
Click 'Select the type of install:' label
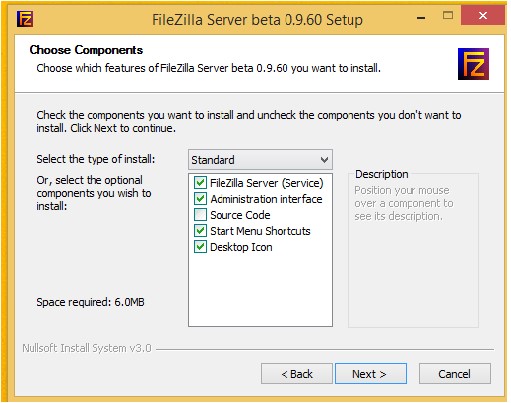(x=96, y=159)
